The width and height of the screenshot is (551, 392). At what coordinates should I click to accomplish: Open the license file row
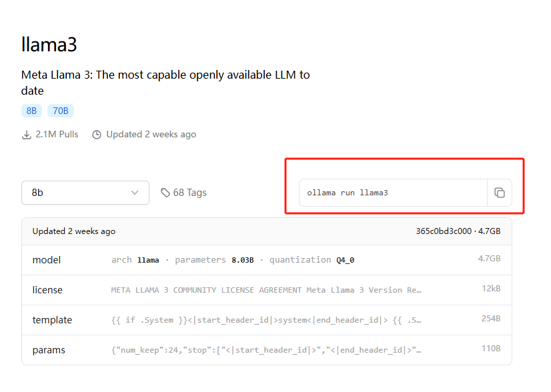(x=266, y=290)
